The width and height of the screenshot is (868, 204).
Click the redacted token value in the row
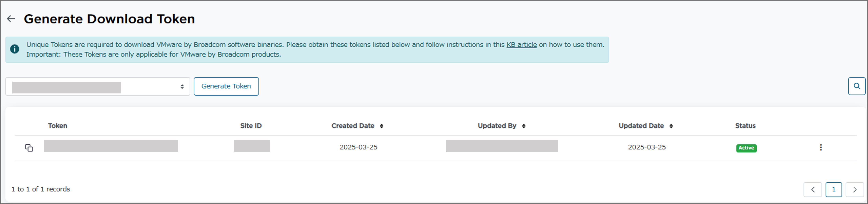(111, 146)
